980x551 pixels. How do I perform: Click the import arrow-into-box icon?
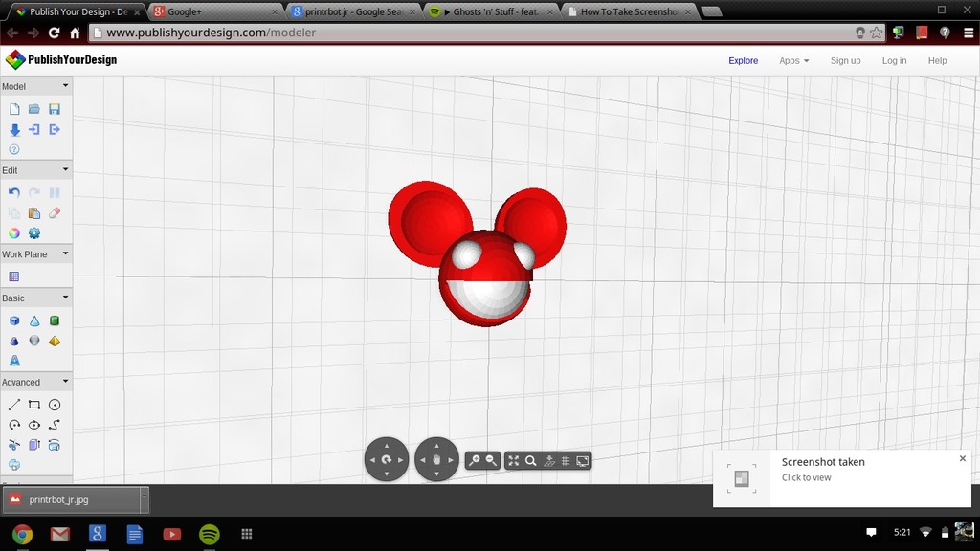click(34, 129)
